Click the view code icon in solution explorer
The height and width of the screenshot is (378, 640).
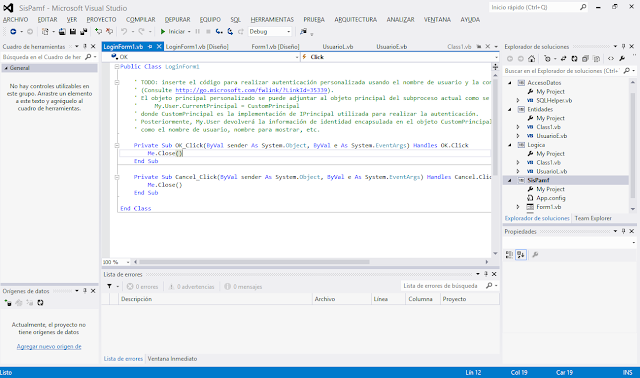coord(611,59)
